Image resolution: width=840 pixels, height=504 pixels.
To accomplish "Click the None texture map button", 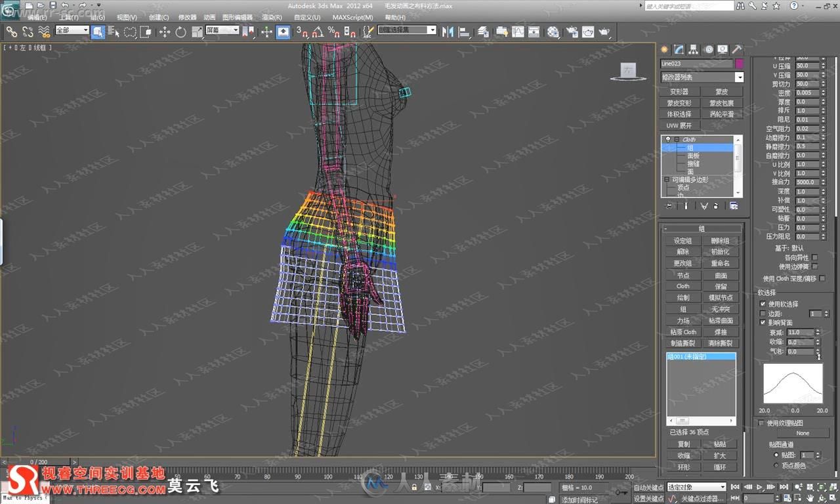I will pos(803,433).
